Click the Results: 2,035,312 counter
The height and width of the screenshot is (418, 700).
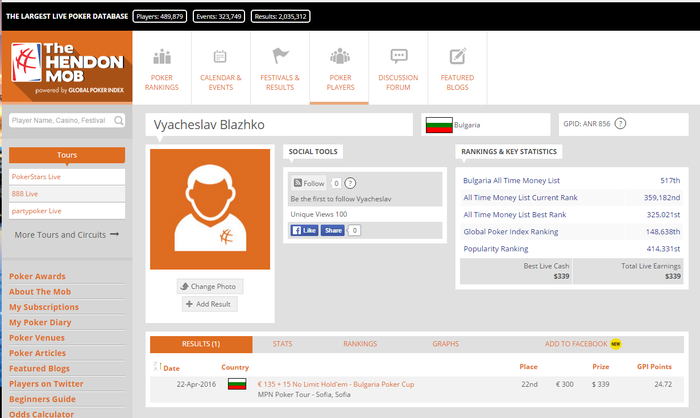(280, 17)
